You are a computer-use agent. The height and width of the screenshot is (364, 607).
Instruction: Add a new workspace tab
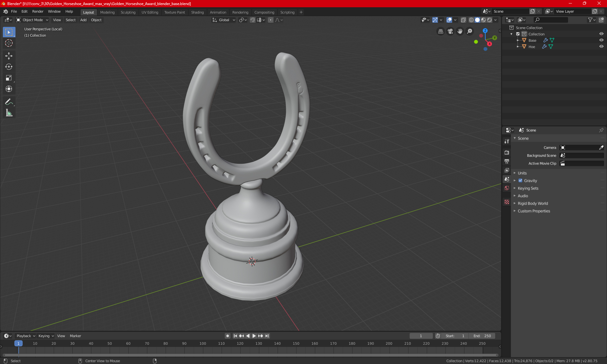[x=301, y=12]
